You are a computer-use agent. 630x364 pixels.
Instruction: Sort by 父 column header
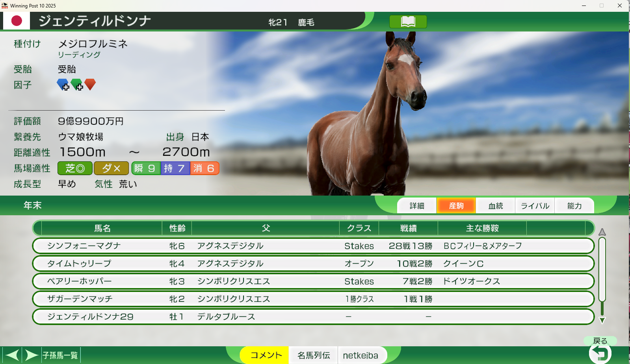pyautogui.click(x=266, y=228)
